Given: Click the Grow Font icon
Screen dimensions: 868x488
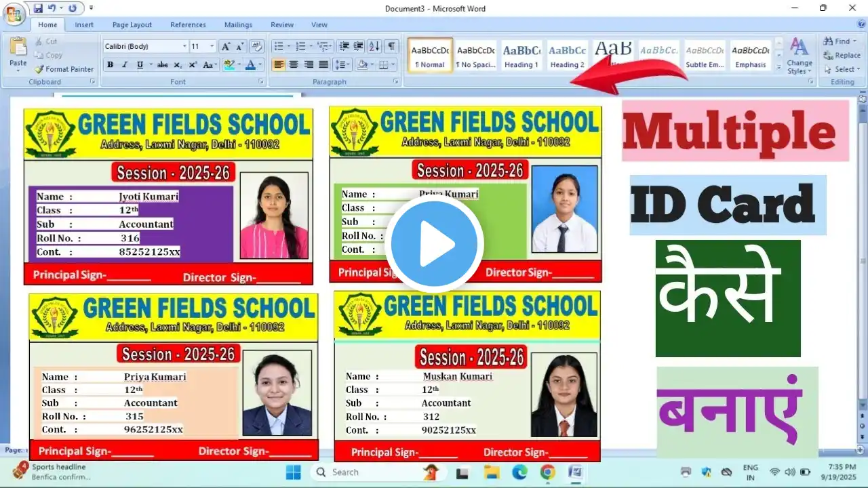Looking at the screenshot, I should point(226,46).
